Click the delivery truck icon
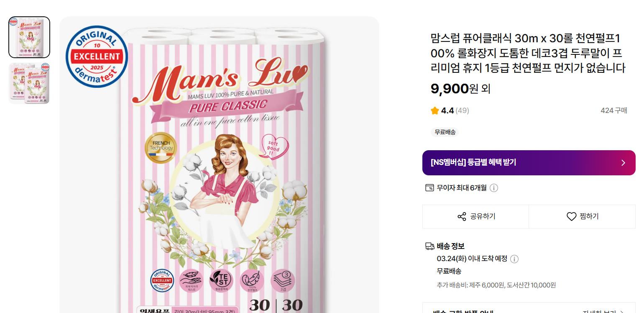This screenshot has width=644, height=313. (x=429, y=246)
